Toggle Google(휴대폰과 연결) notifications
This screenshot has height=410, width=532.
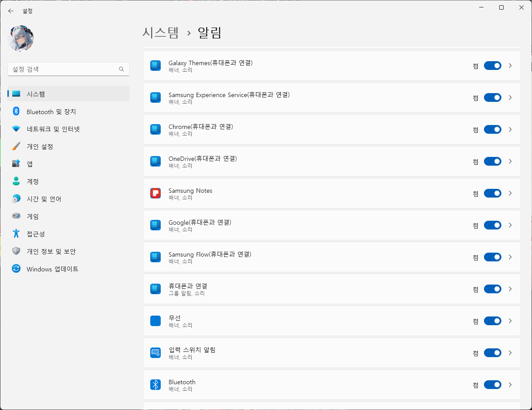click(x=492, y=225)
